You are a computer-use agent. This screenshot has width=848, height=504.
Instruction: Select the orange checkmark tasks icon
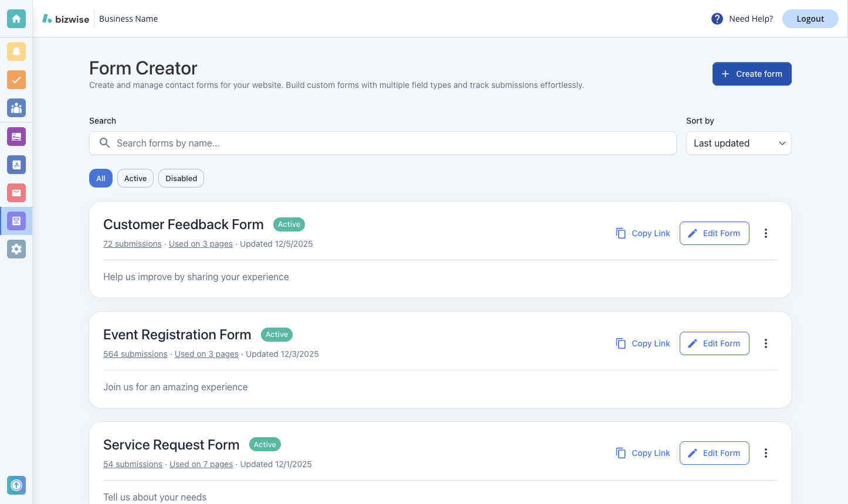(16, 80)
